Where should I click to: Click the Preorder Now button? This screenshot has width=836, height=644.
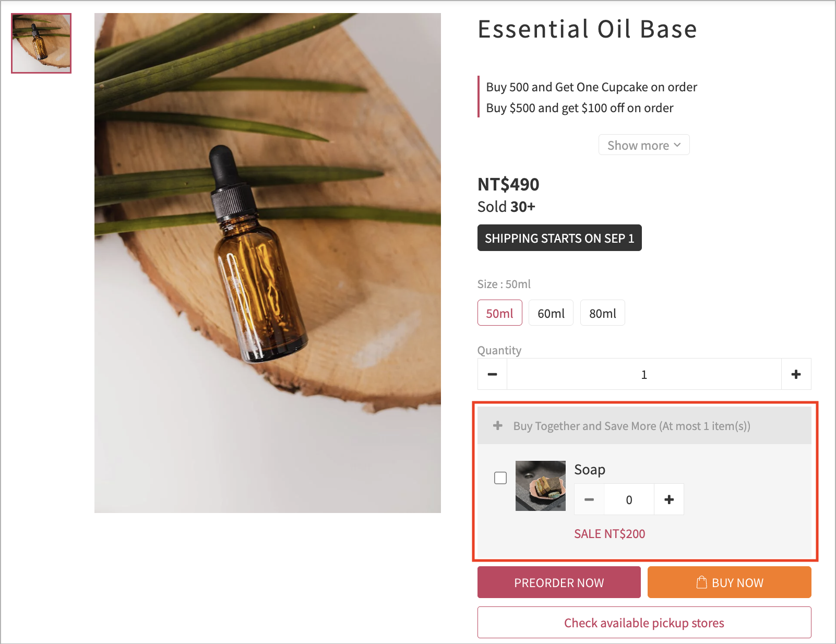559,582
